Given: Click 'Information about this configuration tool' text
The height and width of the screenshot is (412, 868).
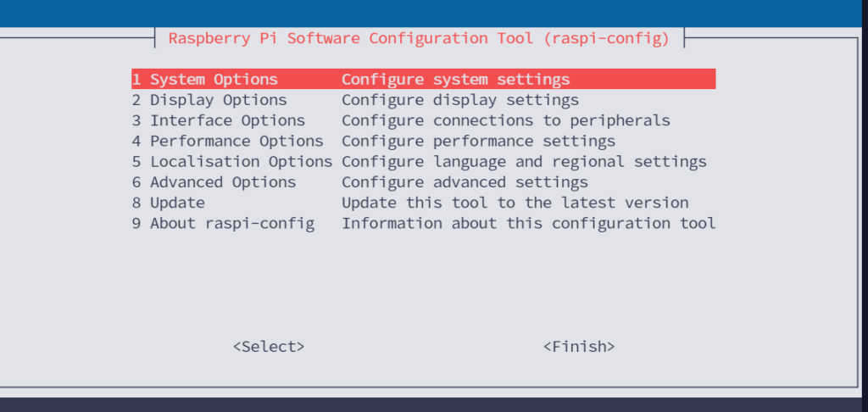Looking at the screenshot, I should click(x=528, y=224).
